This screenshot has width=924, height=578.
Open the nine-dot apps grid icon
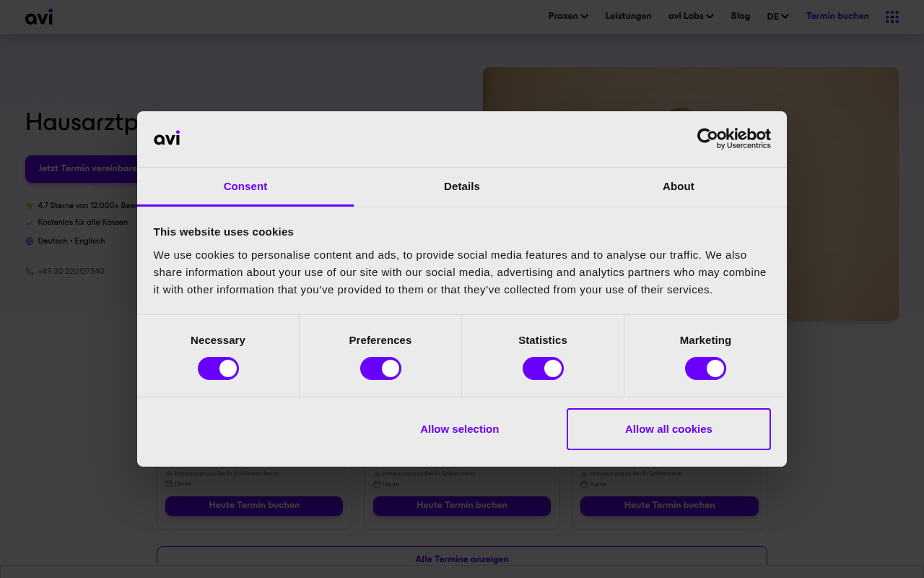point(892,17)
